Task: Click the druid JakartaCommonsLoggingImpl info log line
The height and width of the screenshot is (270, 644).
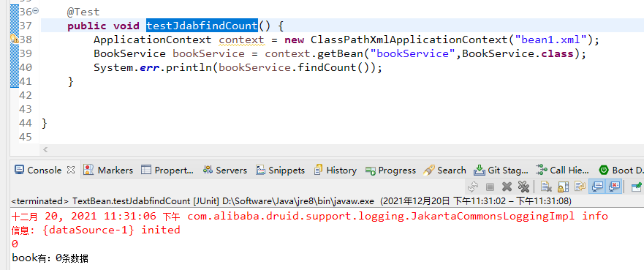Action: coord(310,216)
